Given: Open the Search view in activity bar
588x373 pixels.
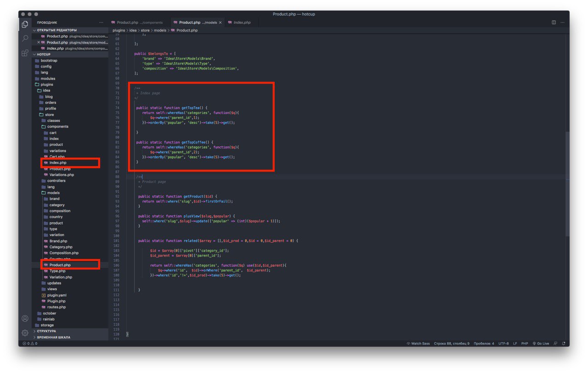Looking at the screenshot, I should 25,39.
